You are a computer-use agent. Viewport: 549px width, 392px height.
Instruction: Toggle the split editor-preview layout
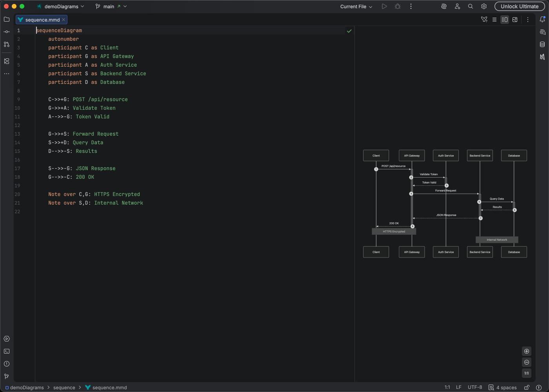[x=505, y=19]
